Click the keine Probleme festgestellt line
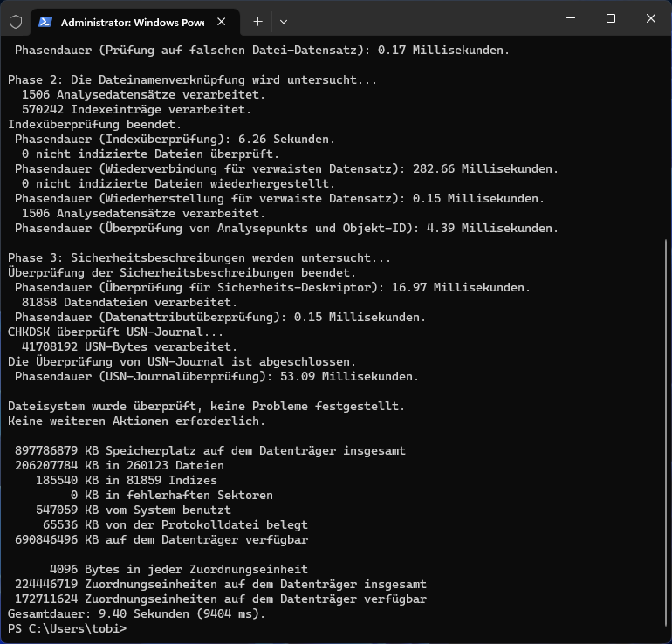 click(206, 406)
